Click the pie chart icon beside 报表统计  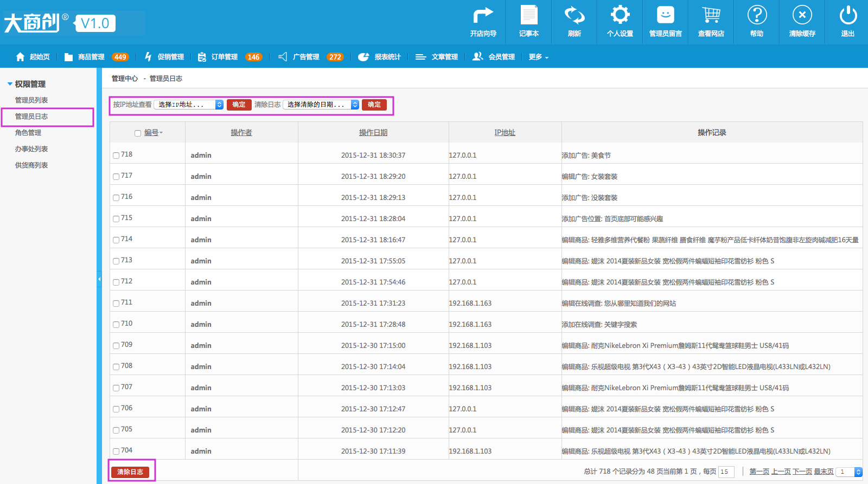pyautogui.click(x=363, y=56)
